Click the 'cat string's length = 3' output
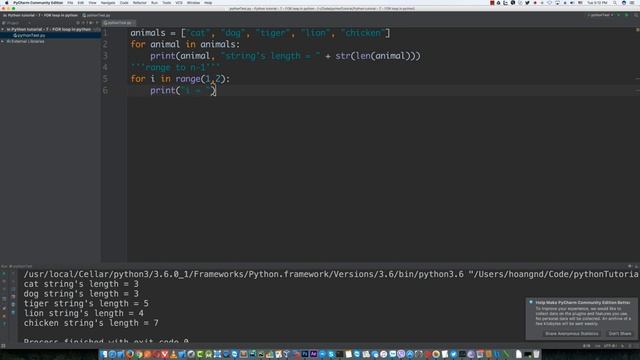This screenshot has width=640, height=360. [81, 284]
